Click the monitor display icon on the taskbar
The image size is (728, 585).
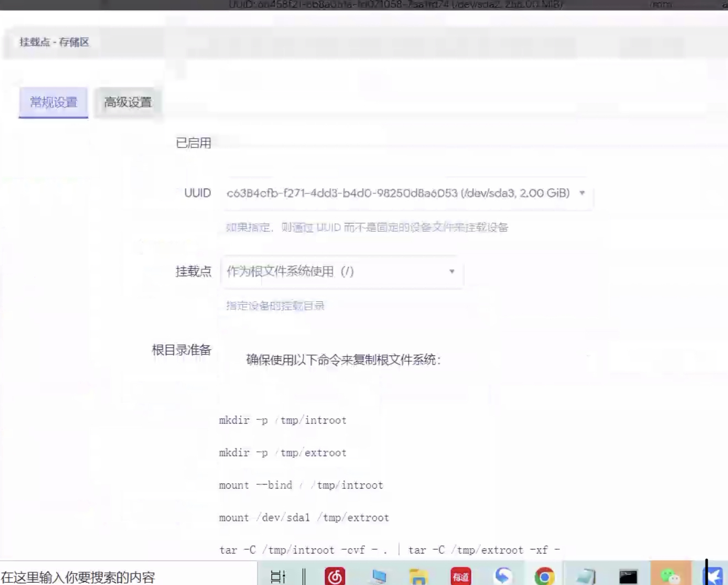coord(379,576)
